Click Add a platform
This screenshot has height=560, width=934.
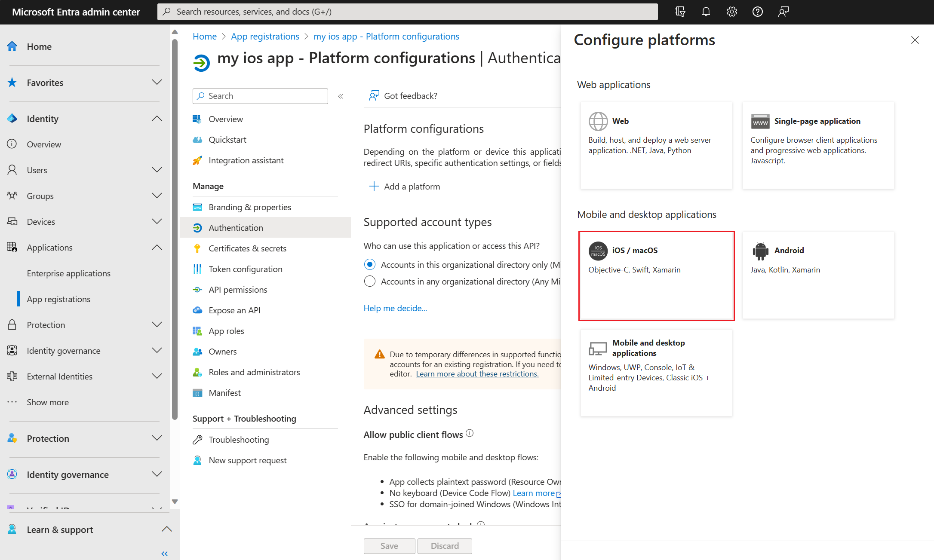(404, 187)
